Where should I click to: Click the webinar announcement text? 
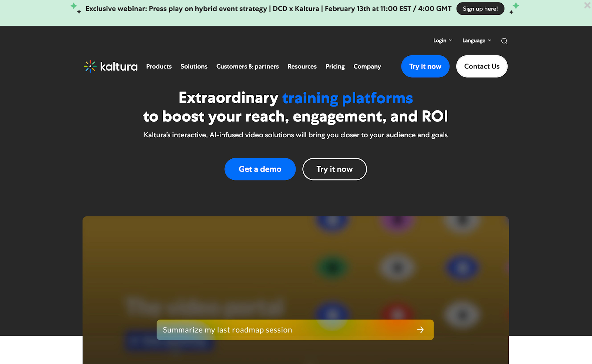click(x=268, y=9)
